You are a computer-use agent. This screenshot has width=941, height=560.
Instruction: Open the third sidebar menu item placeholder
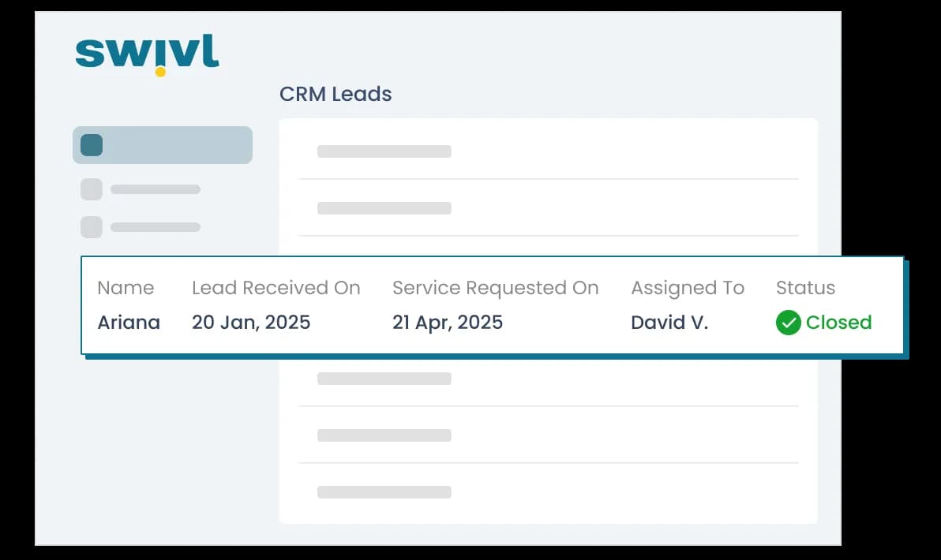[x=155, y=227]
